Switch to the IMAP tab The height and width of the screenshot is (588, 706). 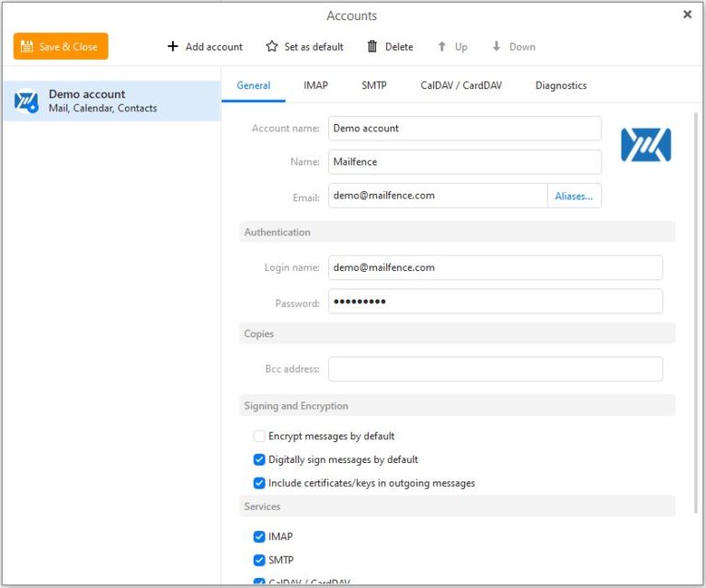tap(315, 85)
